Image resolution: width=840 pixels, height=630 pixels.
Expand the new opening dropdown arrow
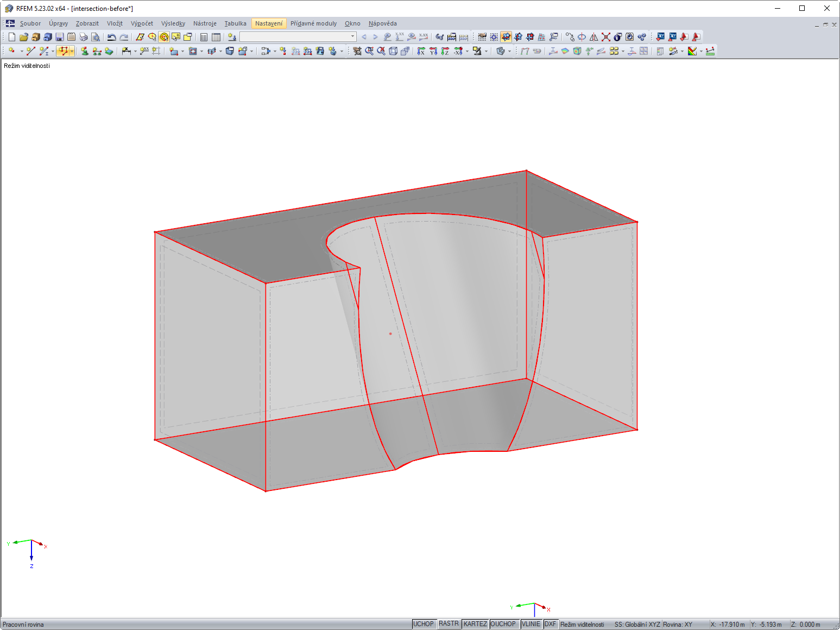coord(201,51)
